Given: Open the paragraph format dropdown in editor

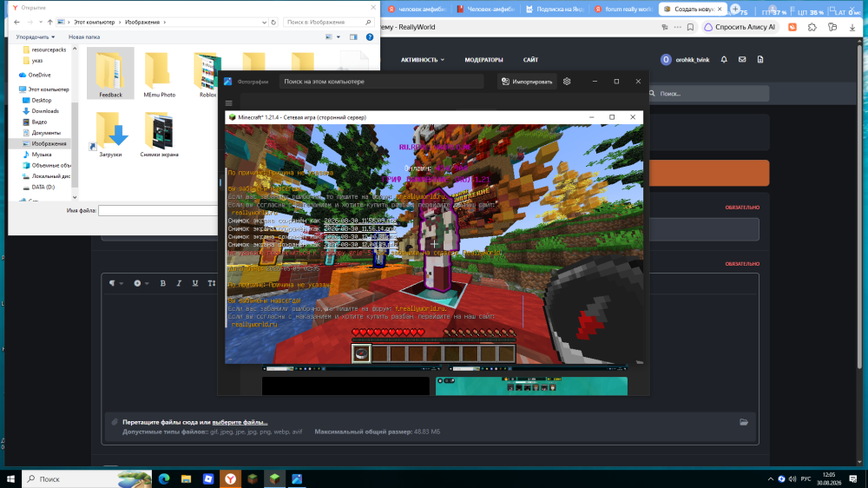Looking at the screenshot, I should coord(115,284).
